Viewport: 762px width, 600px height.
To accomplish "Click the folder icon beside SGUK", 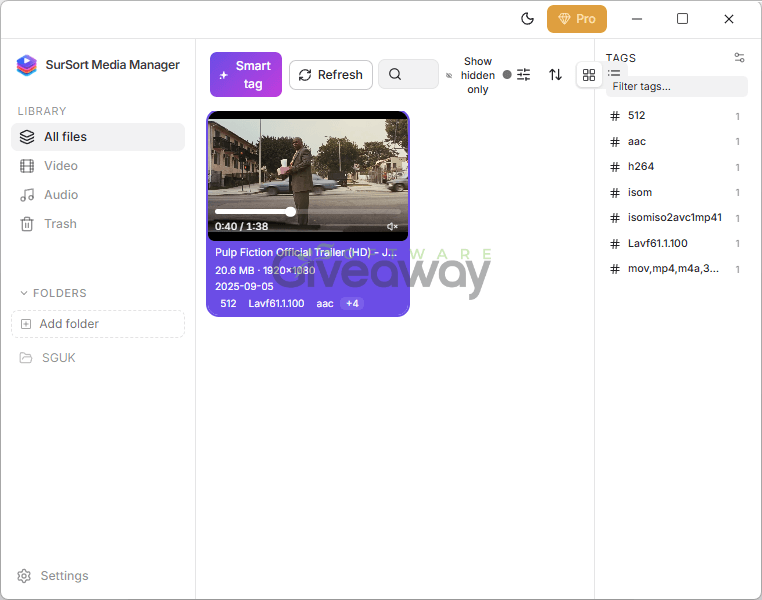I will 26,358.
